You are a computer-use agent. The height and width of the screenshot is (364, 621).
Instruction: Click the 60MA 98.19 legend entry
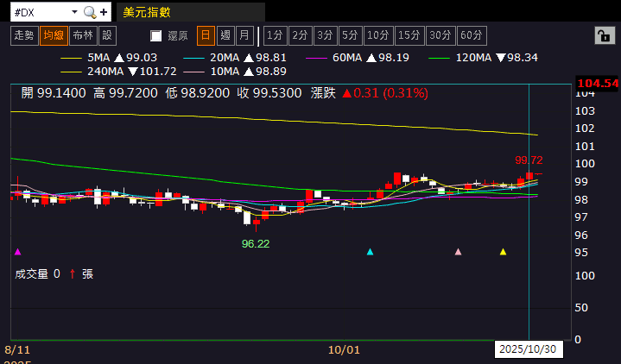358,58
